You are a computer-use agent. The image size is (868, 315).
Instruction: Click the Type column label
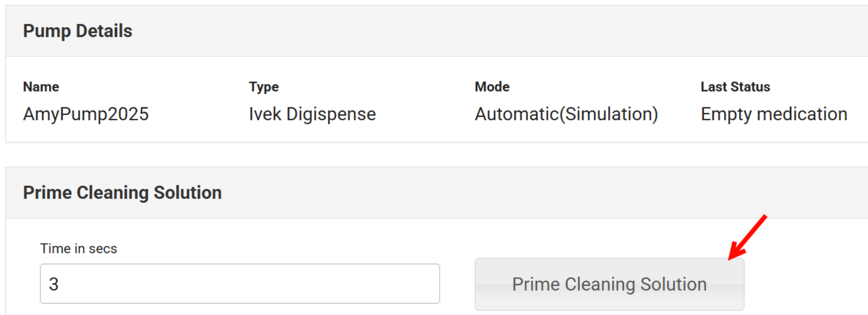click(264, 87)
